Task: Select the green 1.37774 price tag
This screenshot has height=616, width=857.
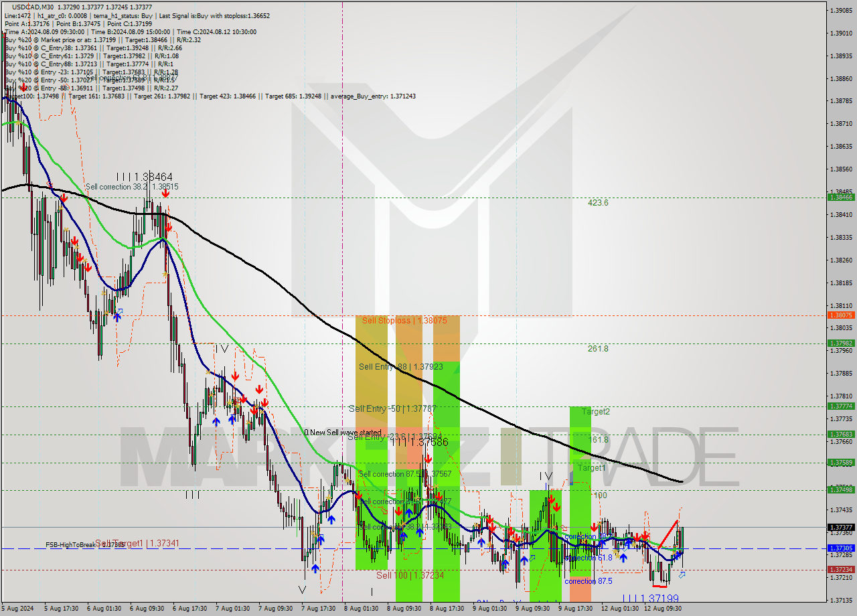Action: tap(841, 406)
